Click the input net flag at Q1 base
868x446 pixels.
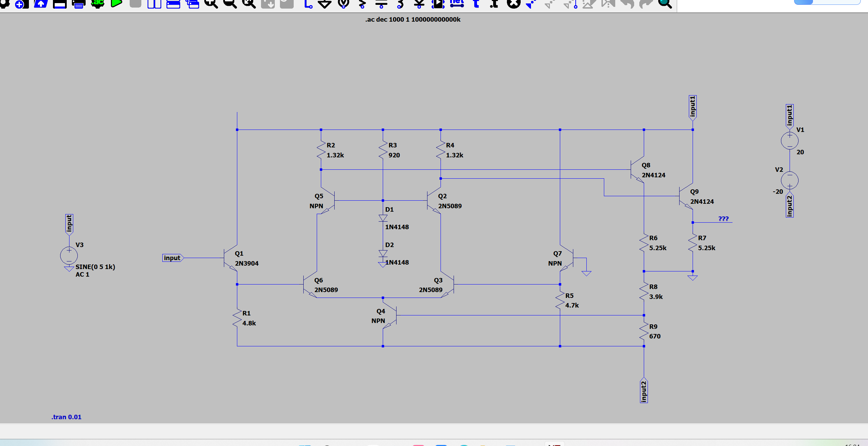point(173,258)
